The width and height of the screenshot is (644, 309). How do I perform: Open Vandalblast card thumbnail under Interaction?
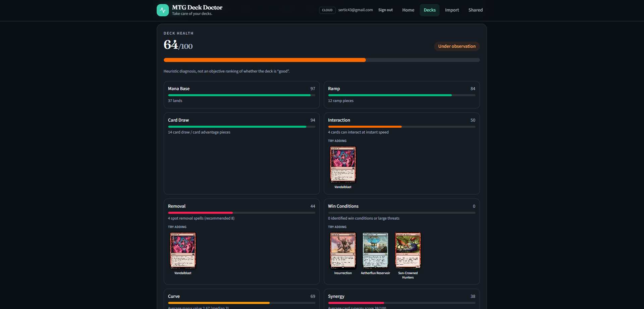(343, 164)
